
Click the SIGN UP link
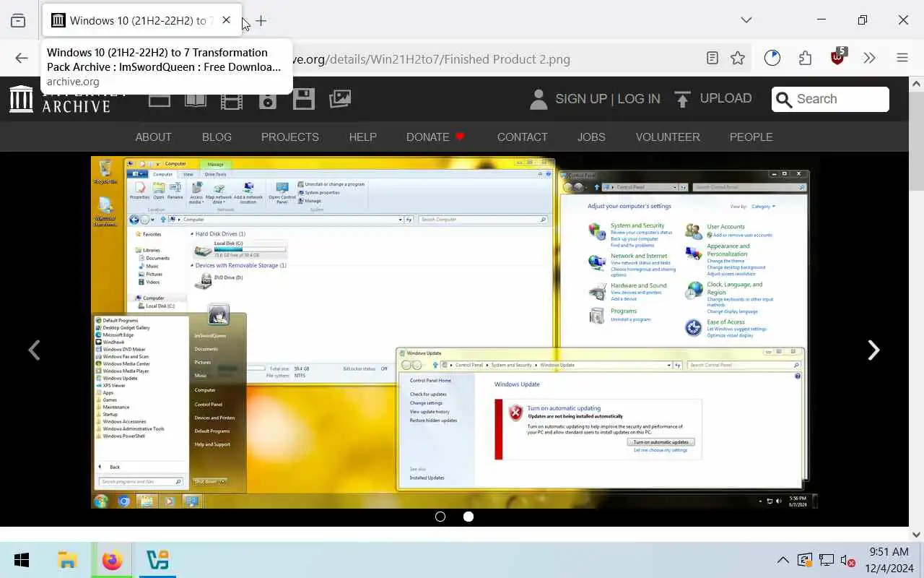pyautogui.click(x=581, y=99)
